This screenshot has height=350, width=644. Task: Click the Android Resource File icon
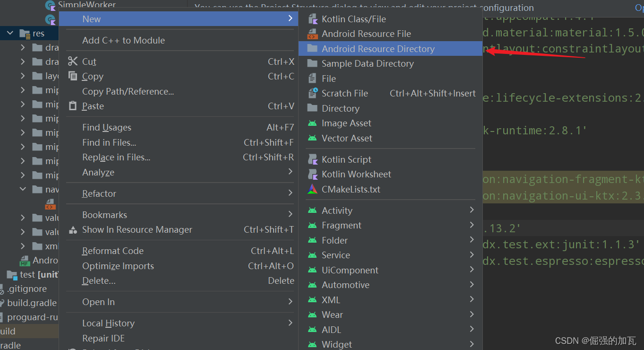(x=312, y=34)
